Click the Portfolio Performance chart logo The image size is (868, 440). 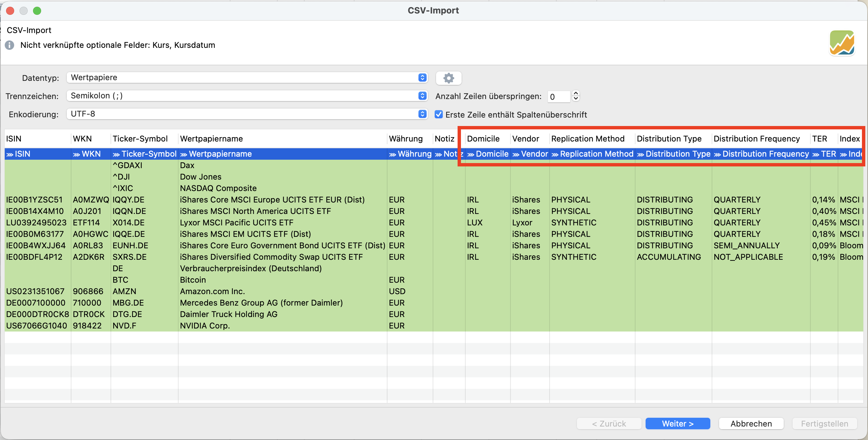click(x=842, y=43)
